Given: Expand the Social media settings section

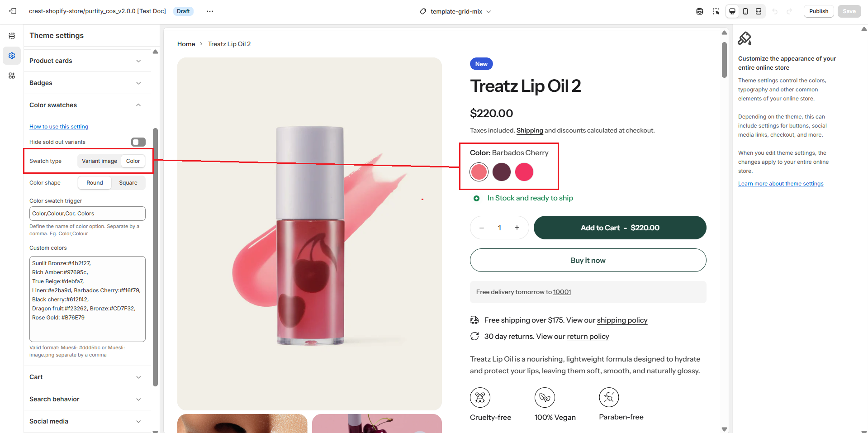Looking at the screenshot, I should coord(86,421).
